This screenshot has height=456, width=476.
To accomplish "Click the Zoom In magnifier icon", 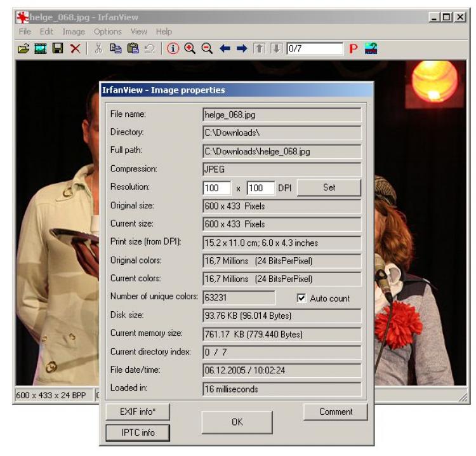I will (x=190, y=49).
